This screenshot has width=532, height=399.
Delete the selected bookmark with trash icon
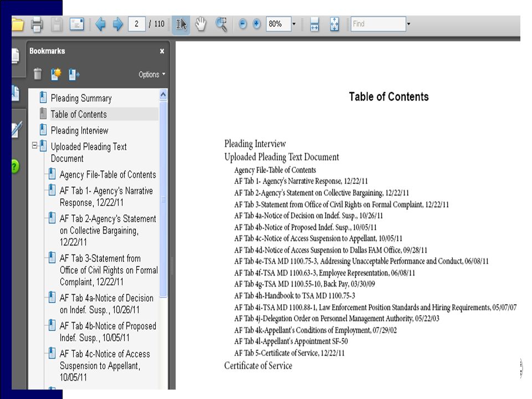[x=38, y=74]
